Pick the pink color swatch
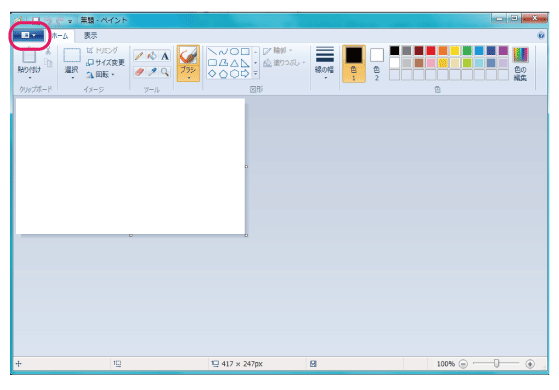 click(x=431, y=63)
